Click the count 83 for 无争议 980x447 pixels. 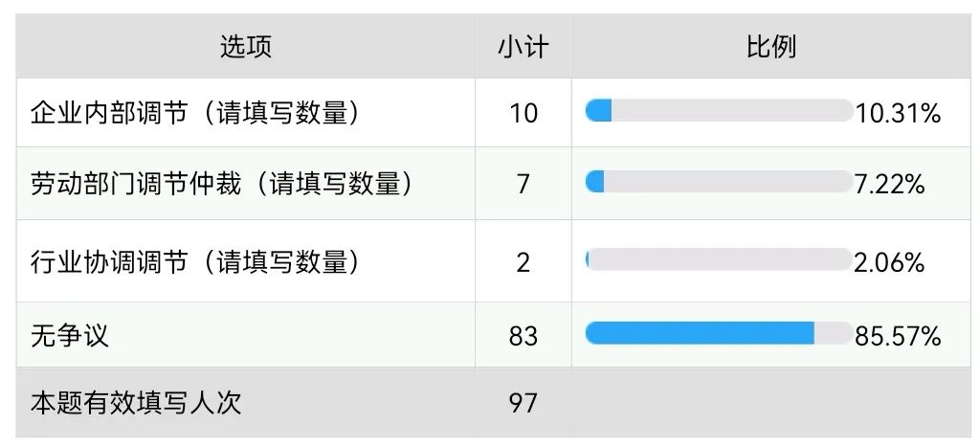[x=523, y=335]
